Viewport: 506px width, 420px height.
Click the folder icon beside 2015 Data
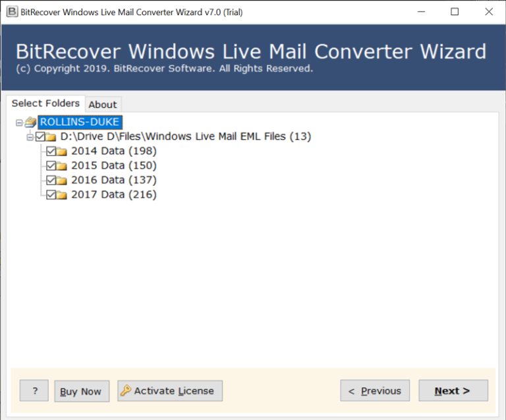click(62, 165)
